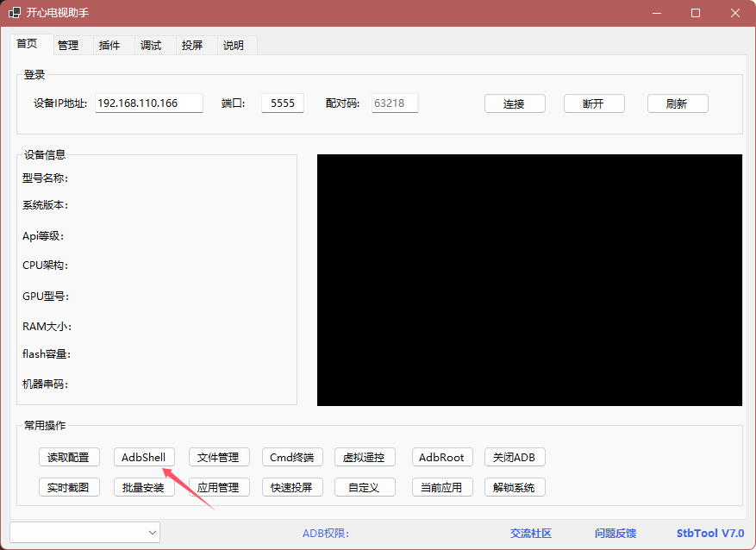Click the 刷新 refresh button

[677, 103]
